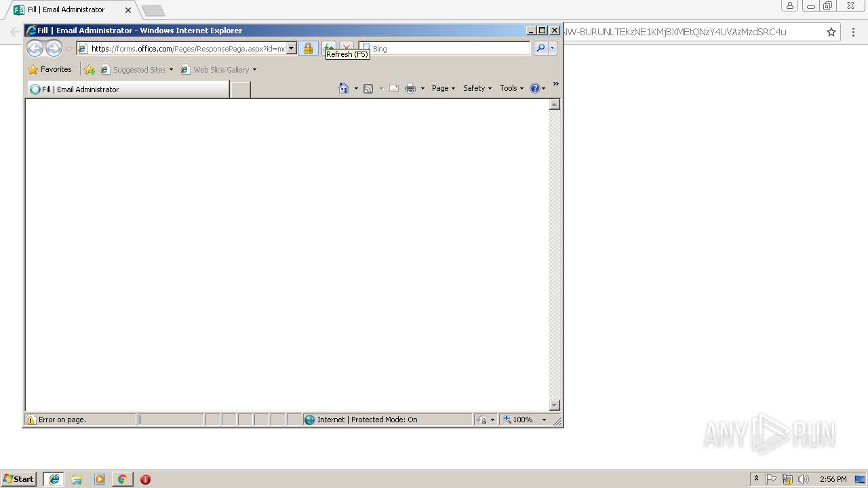Click Error on page status text
868x488 pixels.
coord(62,420)
